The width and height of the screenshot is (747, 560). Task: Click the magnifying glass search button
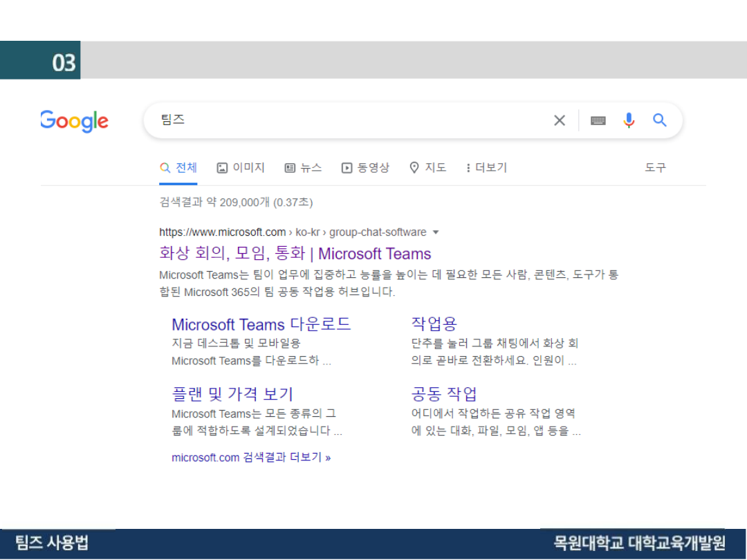660,121
